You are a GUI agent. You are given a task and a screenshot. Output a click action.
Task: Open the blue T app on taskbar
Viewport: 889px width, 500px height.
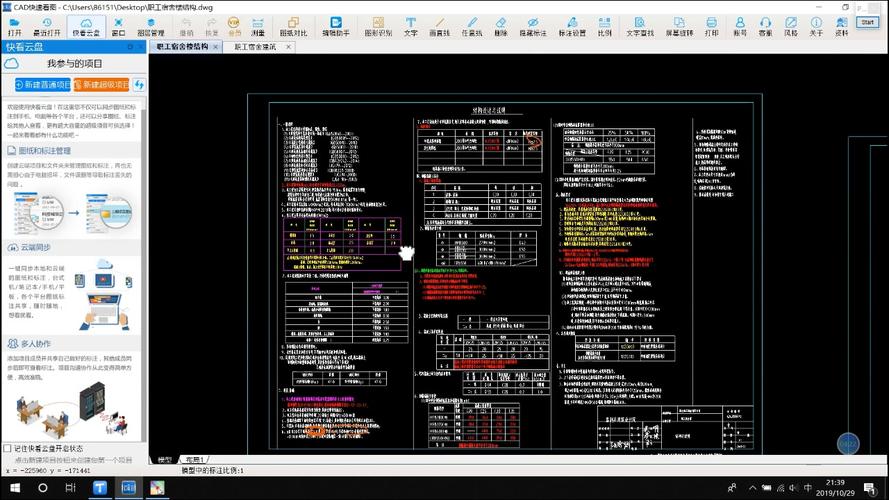tap(100, 488)
